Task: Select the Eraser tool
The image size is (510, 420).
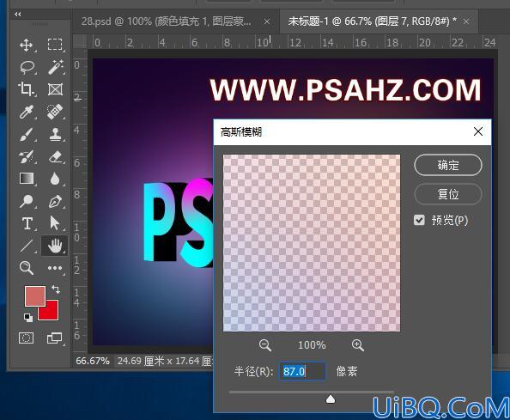Action: pyautogui.click(x=55, y=157)
